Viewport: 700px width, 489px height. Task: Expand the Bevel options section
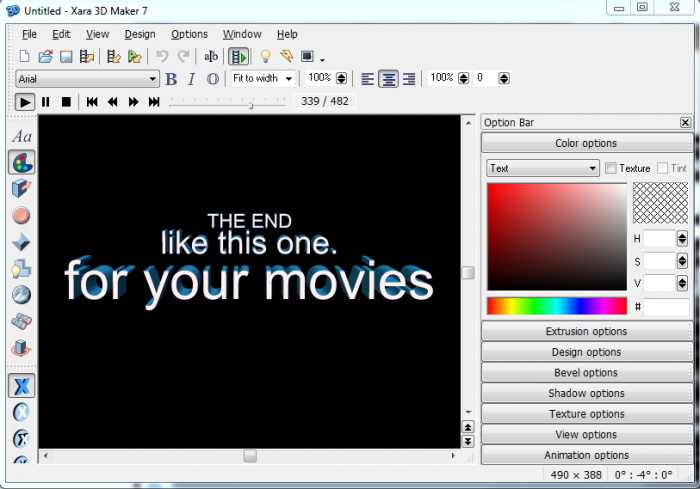(586, 372)
